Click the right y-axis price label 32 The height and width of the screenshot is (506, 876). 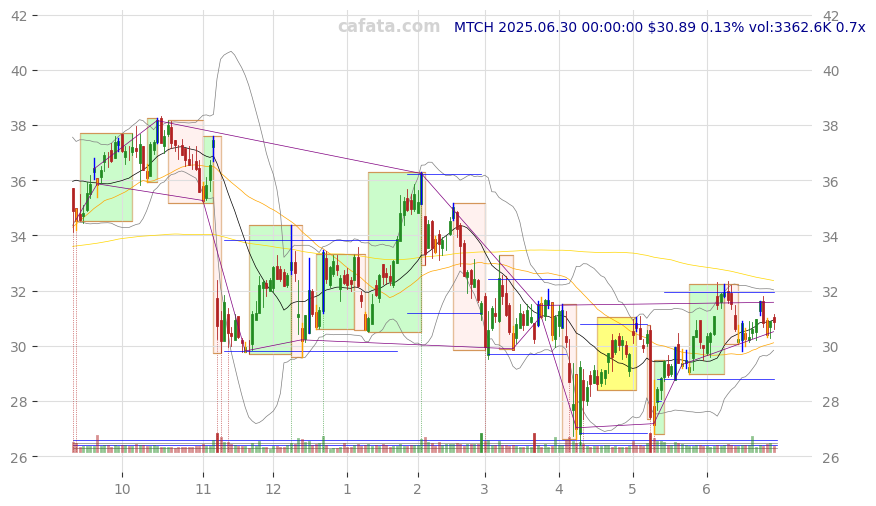point(831,292)
